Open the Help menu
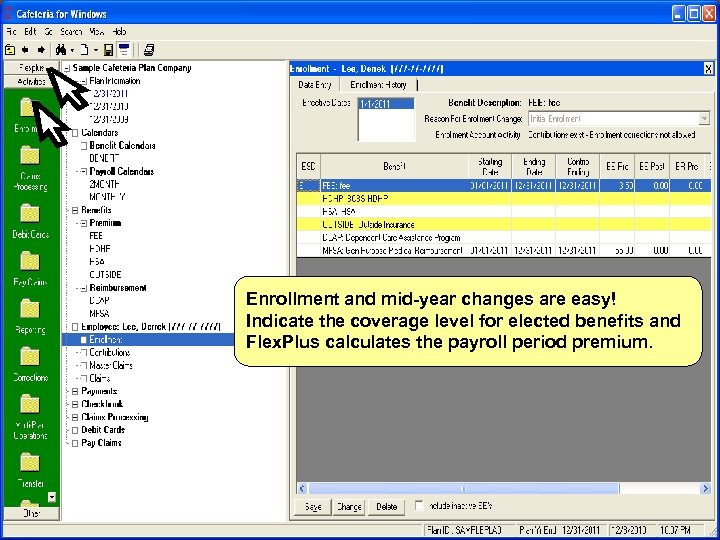This screenshot has height=540, width=720. click(x=119, y=32)
